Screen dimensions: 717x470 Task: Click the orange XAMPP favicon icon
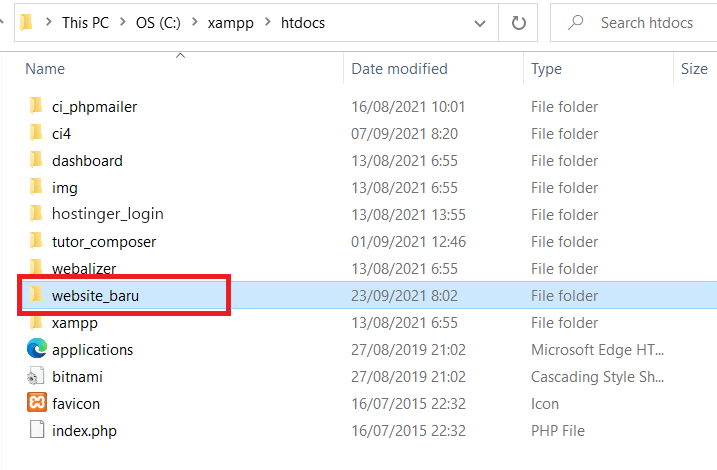pyautogui.click(x=36, y=404)
